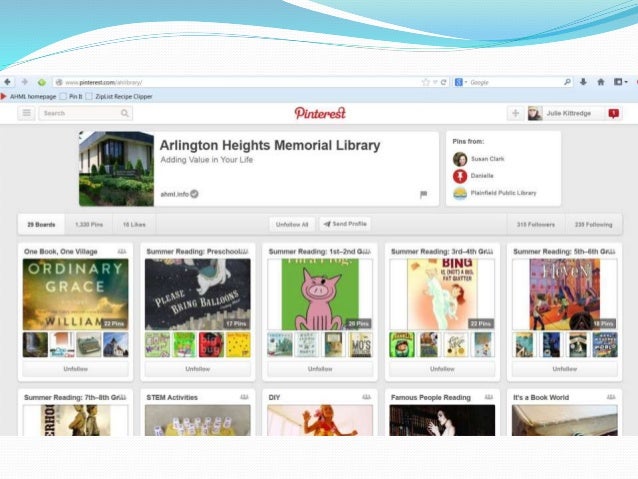Open Pinterest categories hamburger menu

pos(26,113)
